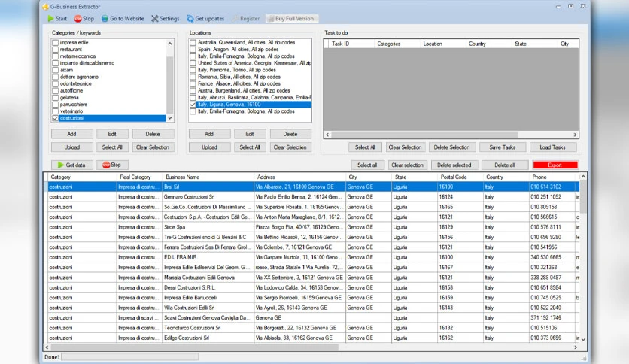Click Add under Categories / keywords
629x364 pixels.
(x=71, y=134)
